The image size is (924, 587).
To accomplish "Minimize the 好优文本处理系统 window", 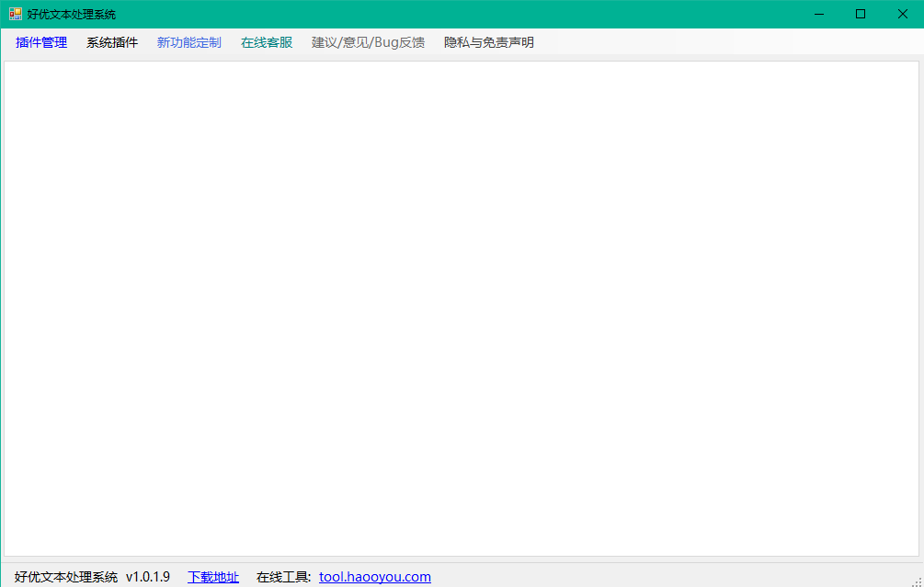I will (818, 14).
